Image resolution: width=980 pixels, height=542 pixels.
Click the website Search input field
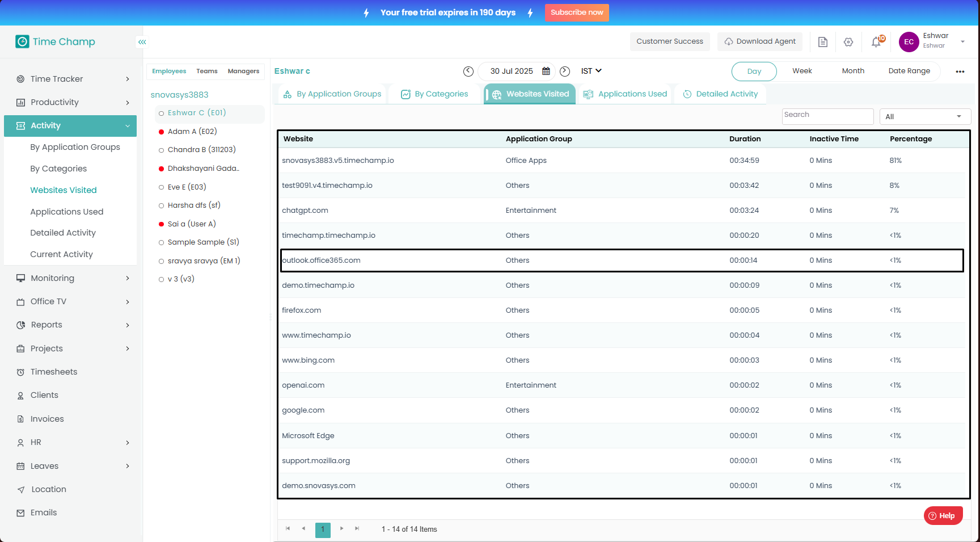[827, 115]
